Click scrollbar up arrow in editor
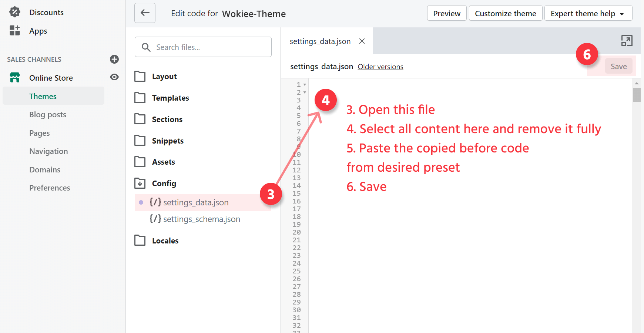The height and width of the screenshot is (333, 644). pyautogui.click(x=637, y=83)
